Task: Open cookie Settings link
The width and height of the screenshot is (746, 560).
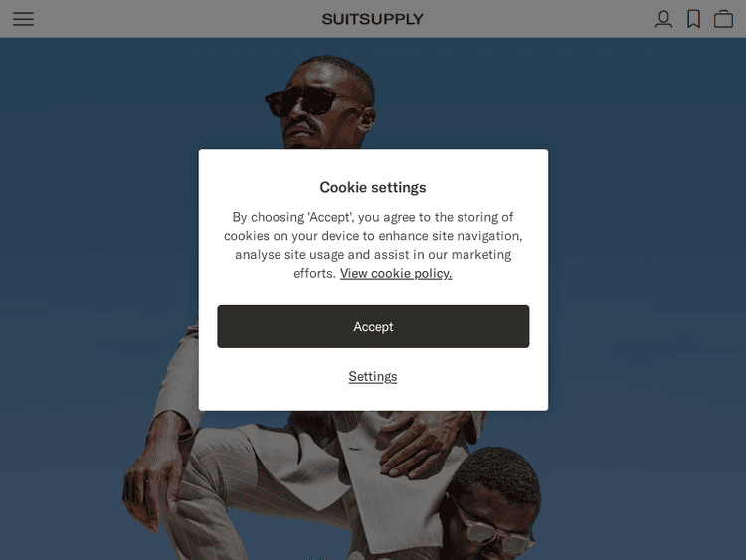Action: (x=373, y=376)
